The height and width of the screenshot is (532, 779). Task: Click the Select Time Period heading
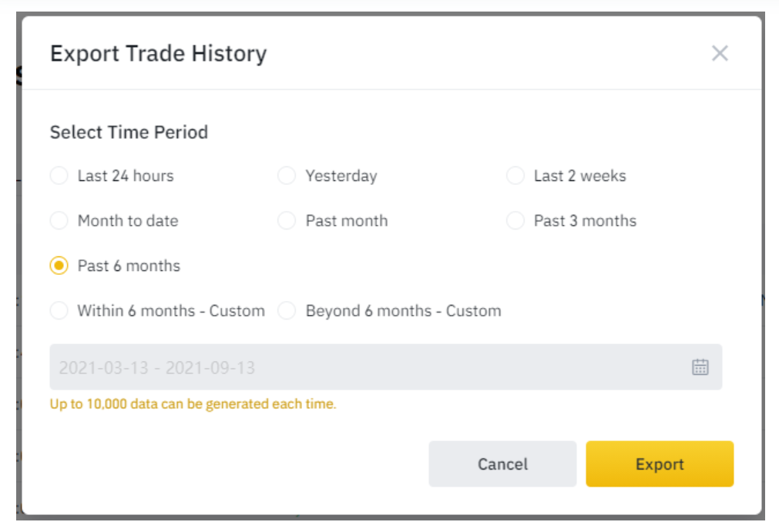[x=129, y=132]
